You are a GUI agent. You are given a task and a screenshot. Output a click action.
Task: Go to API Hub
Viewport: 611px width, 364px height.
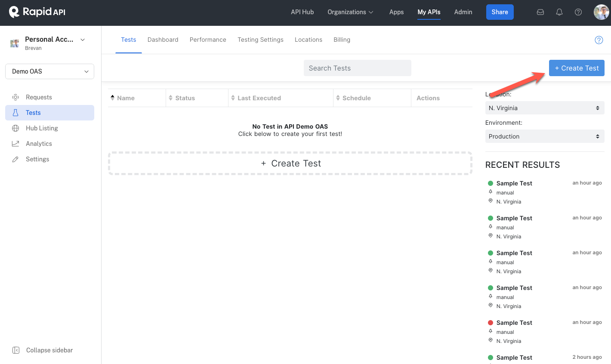click(x=302, y=12)
